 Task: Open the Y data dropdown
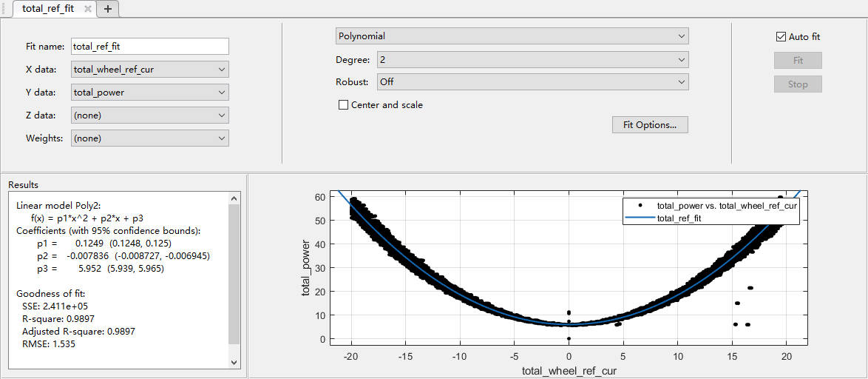pos(150,93)
